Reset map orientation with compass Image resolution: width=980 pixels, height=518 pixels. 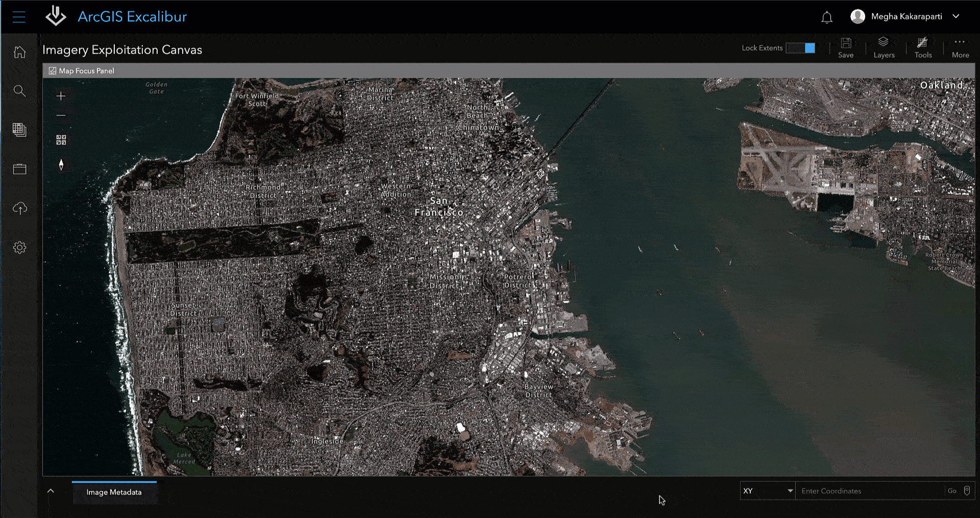(x=61, y=165)
